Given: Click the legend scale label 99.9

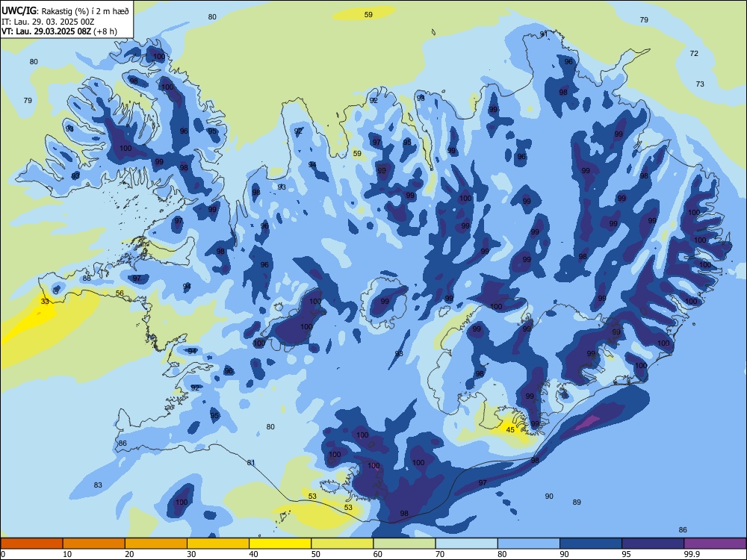Looking at the screenshot, I should [x=692, y=554].
